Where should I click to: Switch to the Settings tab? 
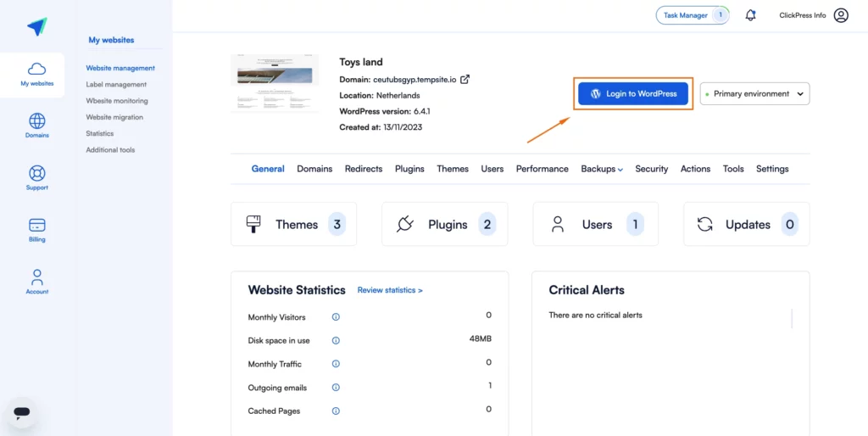click(x=772, y=169)
